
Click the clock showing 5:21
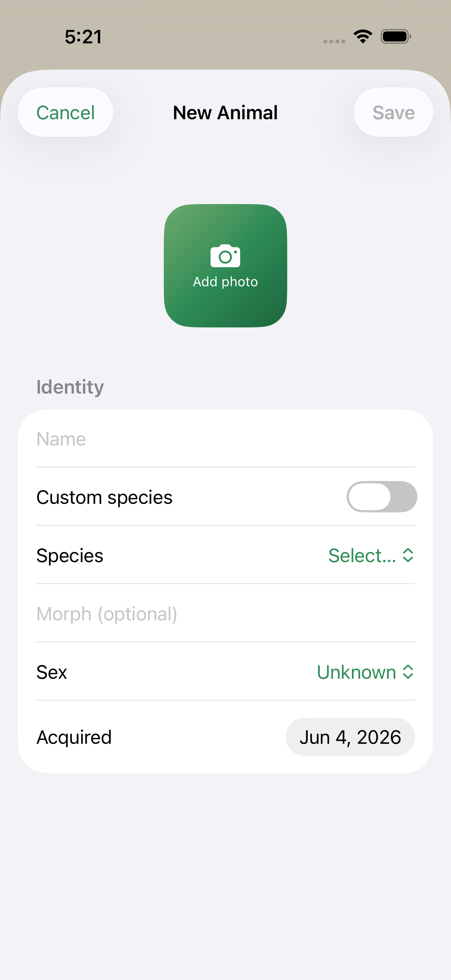(x=83, y=37)
